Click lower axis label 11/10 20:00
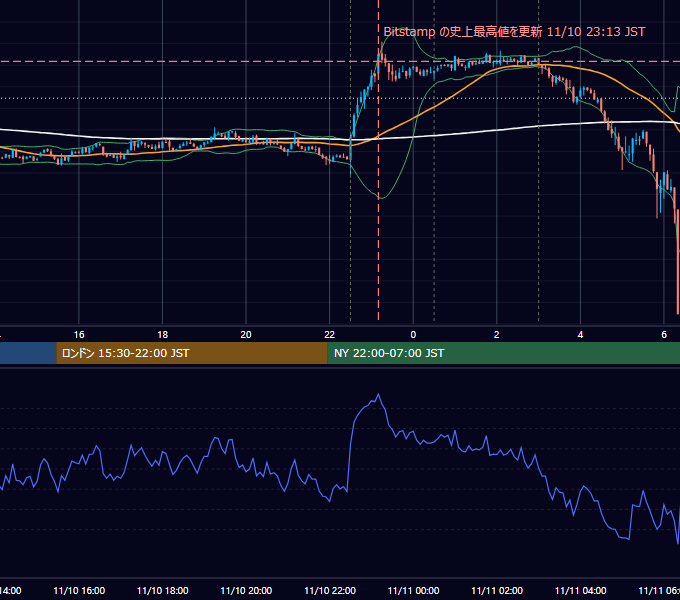The width and height of the screenshot is (680, 600). pyautogui.click(x=246, y=591)
